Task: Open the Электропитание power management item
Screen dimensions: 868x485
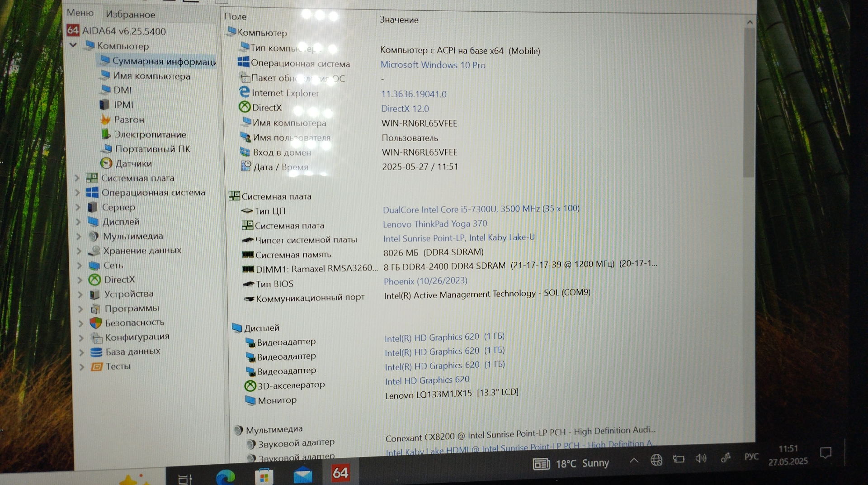Action: (150, 134)
